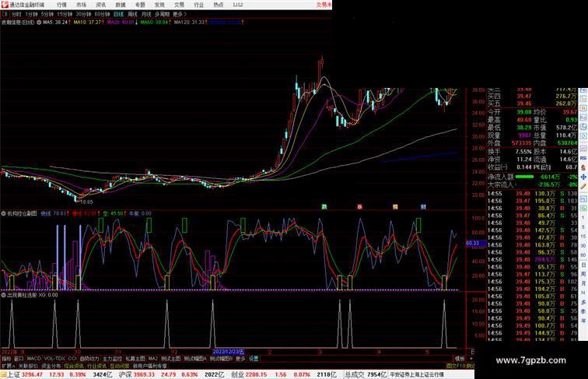The image size is (588, 379).
Task: Click the red marker icon on price chart
Action: click(359, 207)
